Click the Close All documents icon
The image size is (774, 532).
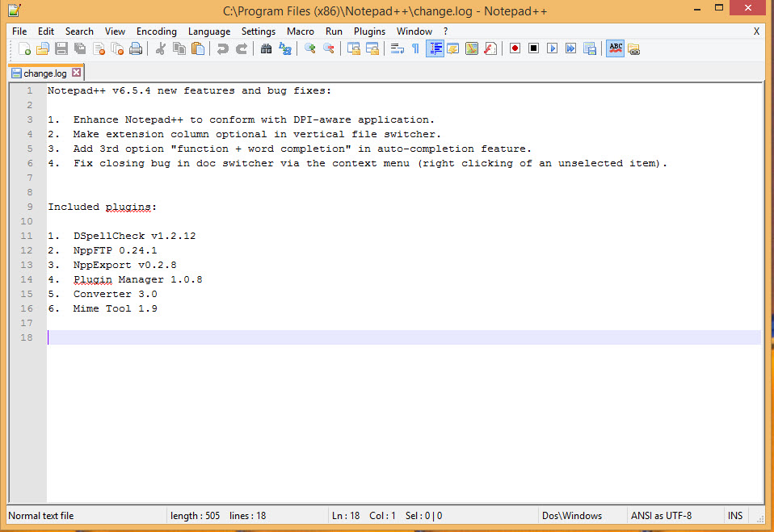(117, 48)
